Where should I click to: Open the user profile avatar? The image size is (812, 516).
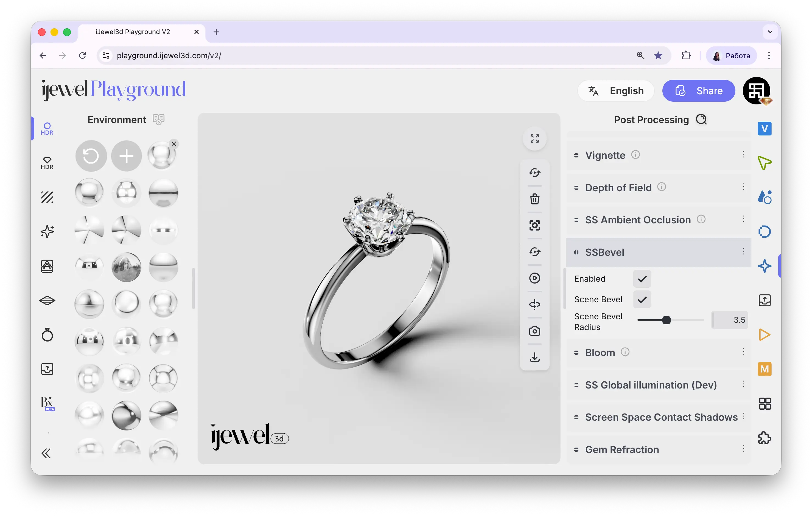tap(756, 91)
